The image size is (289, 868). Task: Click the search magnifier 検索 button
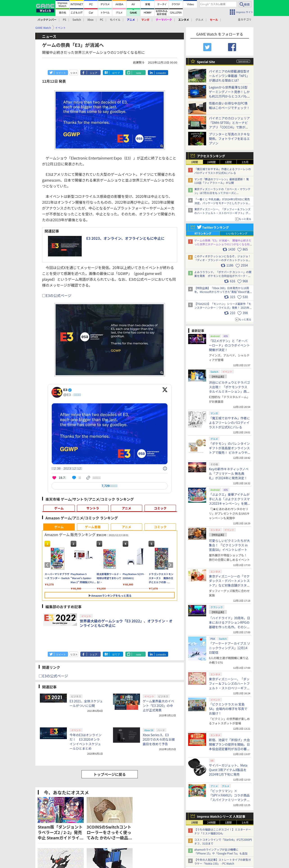pyautogui.click(x=245, y=4)
